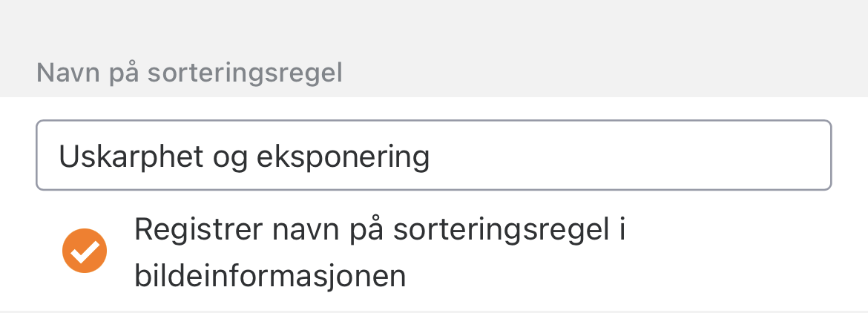Screen dimensions: 868x313
Task: Select the 'Registrer navn på sorteringsregel i' text line
Action: click(380, 230)
